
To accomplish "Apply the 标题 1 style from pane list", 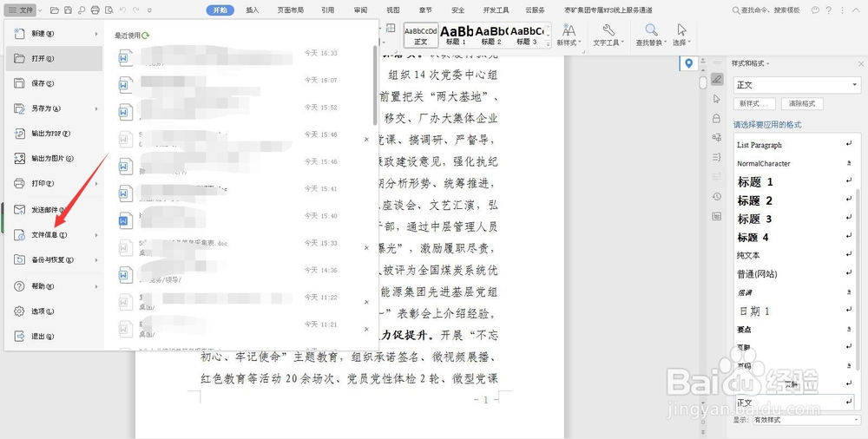I will tap(796, 181).
